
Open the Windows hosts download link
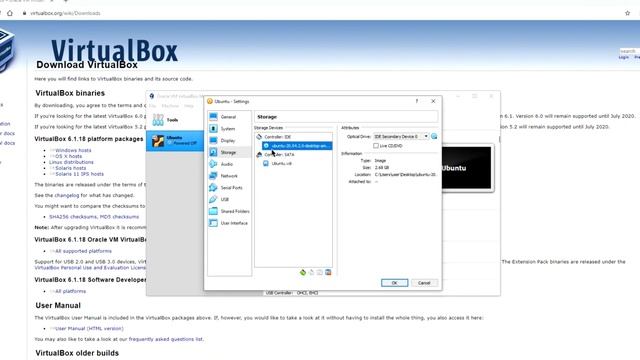tap(73, 150)
